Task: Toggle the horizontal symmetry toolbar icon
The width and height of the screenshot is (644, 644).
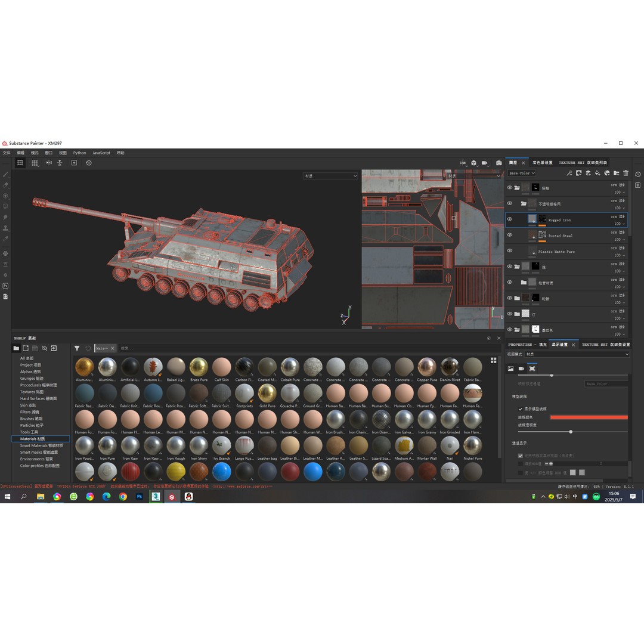Action: click(x=49, y=163)
